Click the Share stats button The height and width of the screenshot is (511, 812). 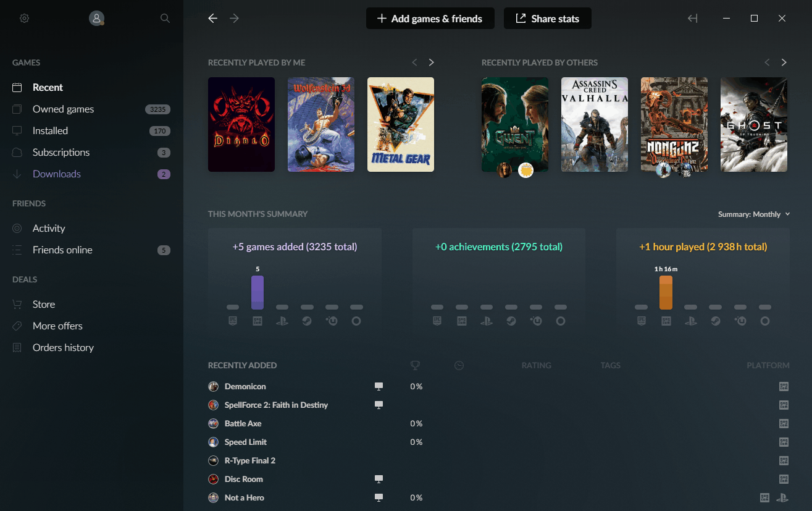click(x=548, y=19)
